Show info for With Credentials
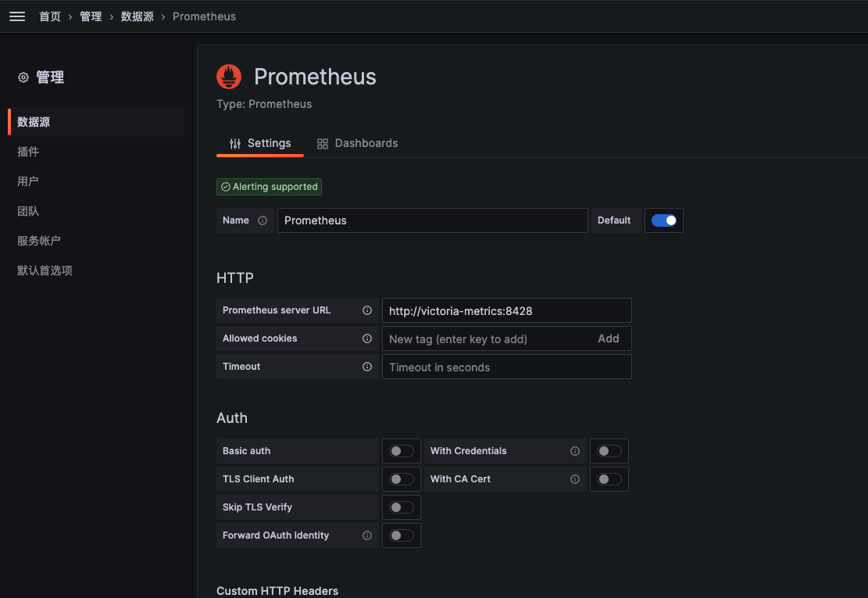Image resolution: width=868 pixels, height=598 pixels. point(574,451)
